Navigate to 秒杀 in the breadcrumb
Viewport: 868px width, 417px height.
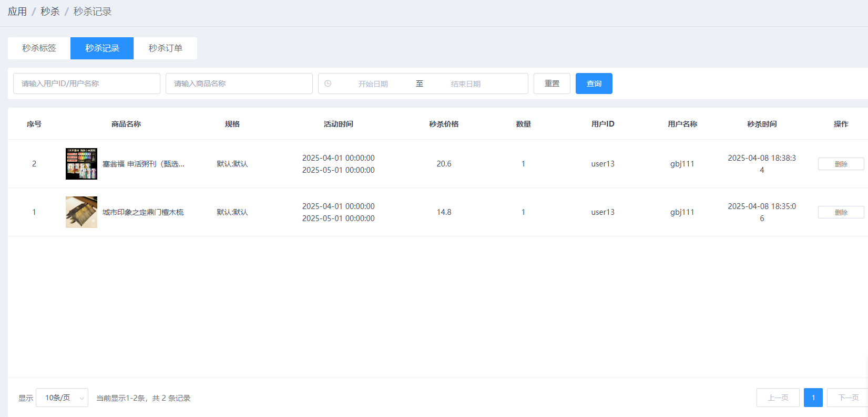[50, 12]
